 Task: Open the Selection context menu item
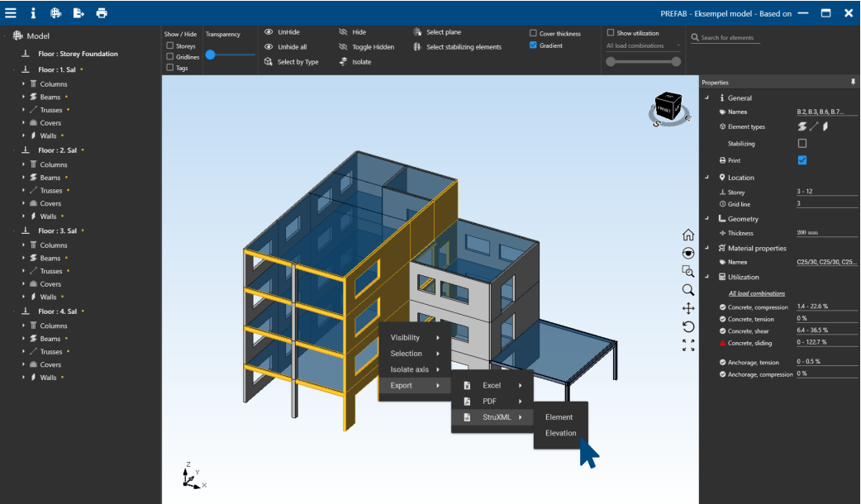coord(415,354)
